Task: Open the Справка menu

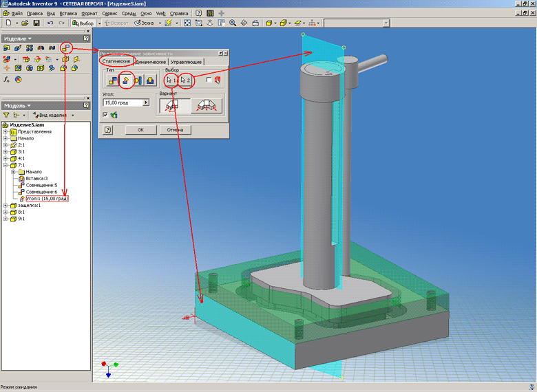Action: pyautogui.click(x=179, y=13)
